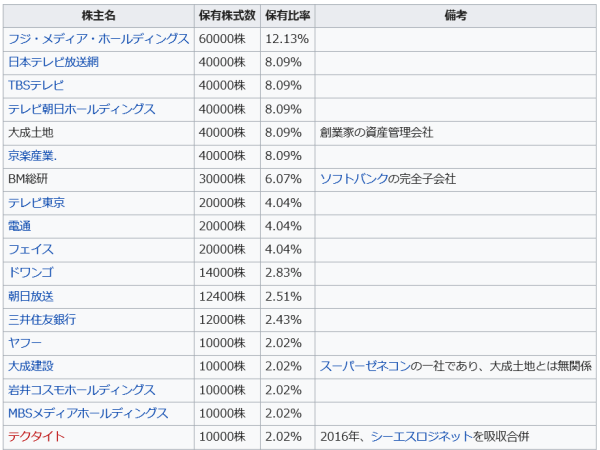The height and width of the screenshot is (450, 600).
Task: Open the 岩井コスモホールディングス link
Action: pos(81,390)
